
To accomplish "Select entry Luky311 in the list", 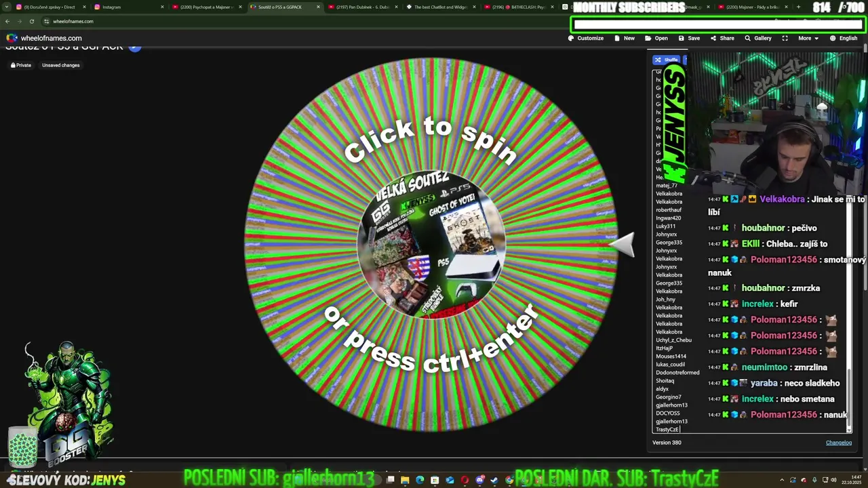I will (665, 226).
